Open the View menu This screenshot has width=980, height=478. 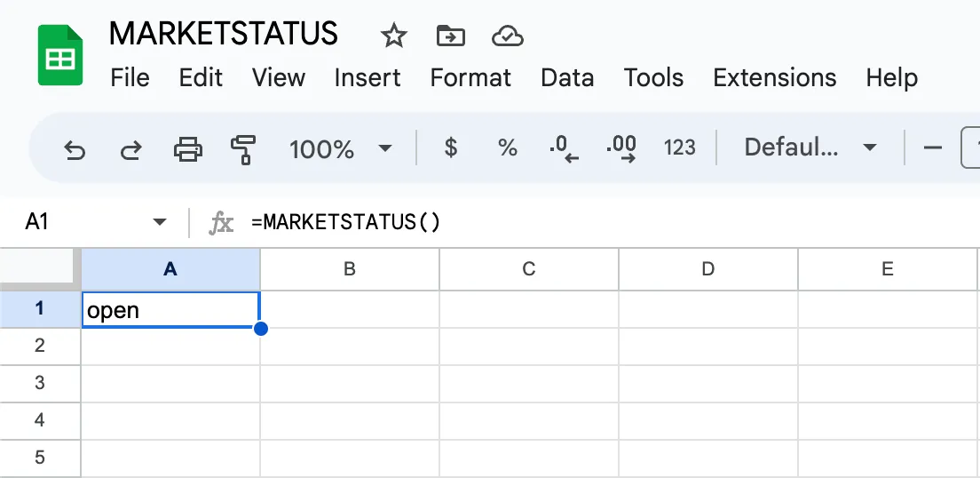click(x=279, y=78)
